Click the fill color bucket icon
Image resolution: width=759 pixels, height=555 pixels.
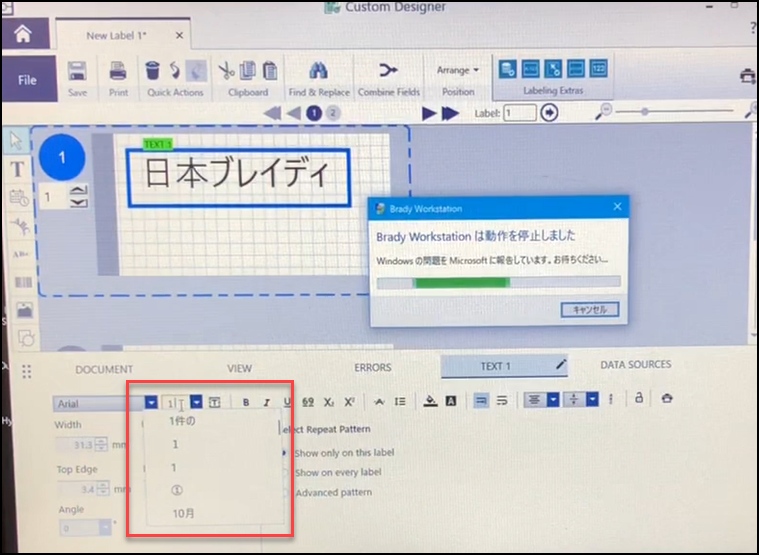(430, 401)
